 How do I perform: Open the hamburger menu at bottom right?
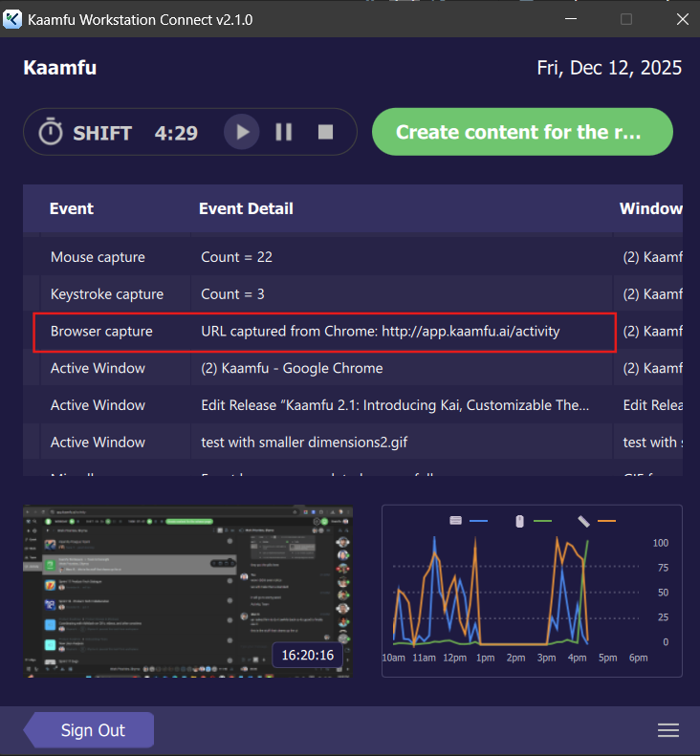coord(668,730)
